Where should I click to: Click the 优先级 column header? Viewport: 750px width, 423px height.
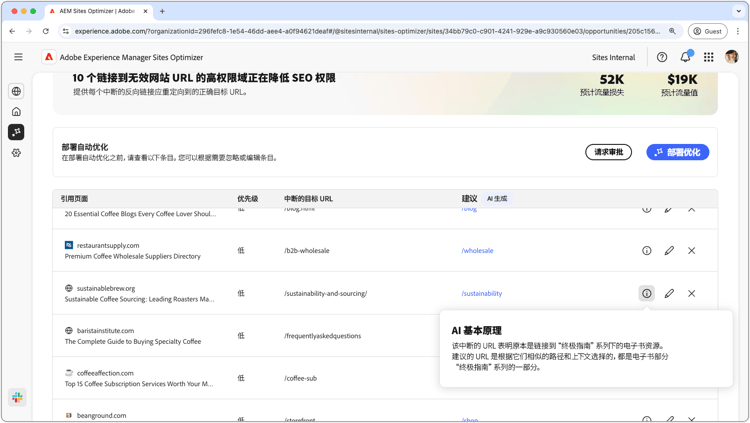(x=247, y=199)
